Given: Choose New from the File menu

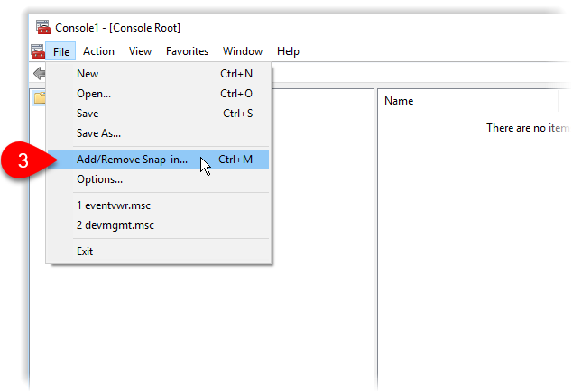Looking at the screenshot, I should (158, 74).
